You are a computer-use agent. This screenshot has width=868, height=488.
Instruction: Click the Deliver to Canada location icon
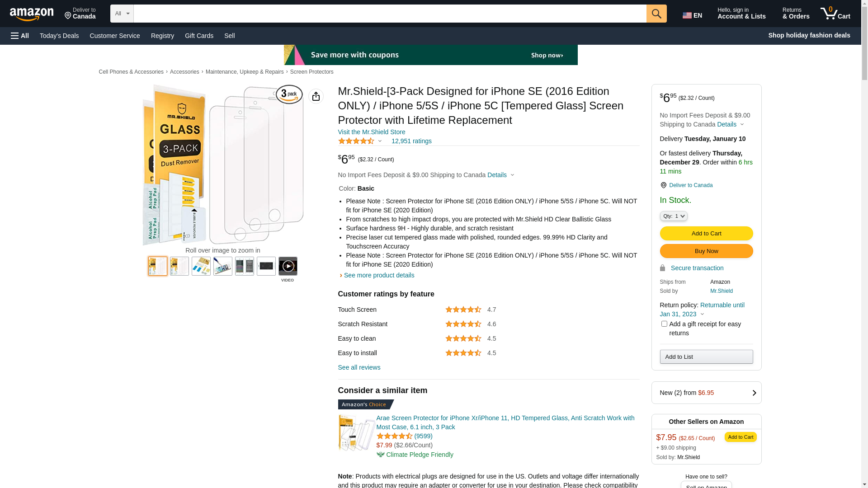tap(68, 16)
